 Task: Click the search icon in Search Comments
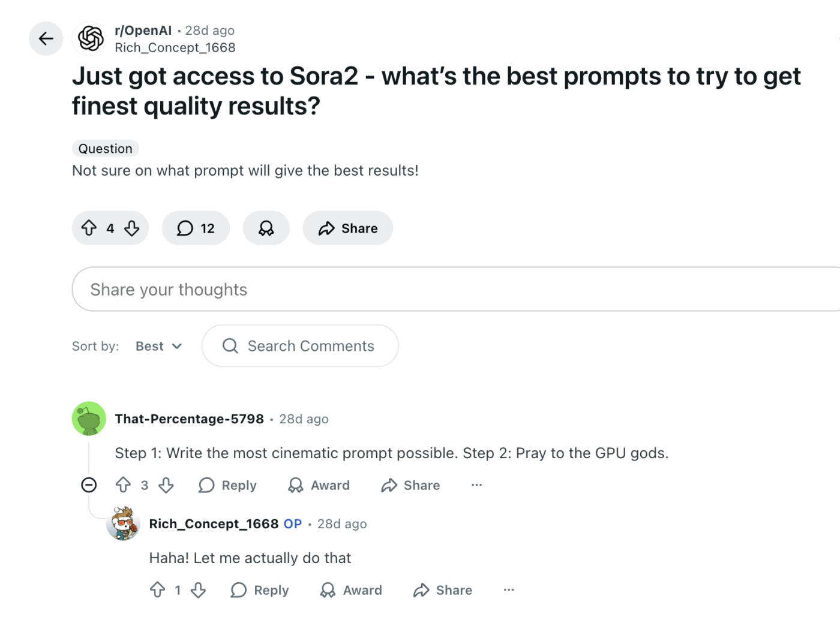[x=230, y=346]
